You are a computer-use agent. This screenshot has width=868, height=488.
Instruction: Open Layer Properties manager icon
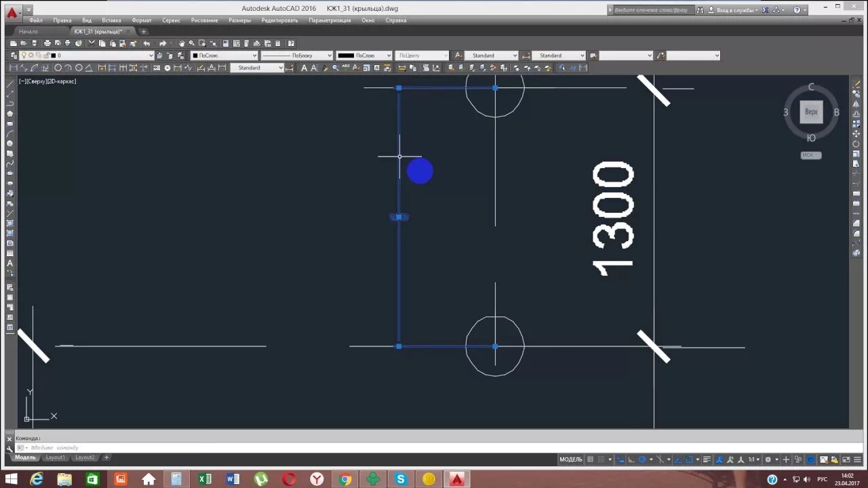point(14,55)
